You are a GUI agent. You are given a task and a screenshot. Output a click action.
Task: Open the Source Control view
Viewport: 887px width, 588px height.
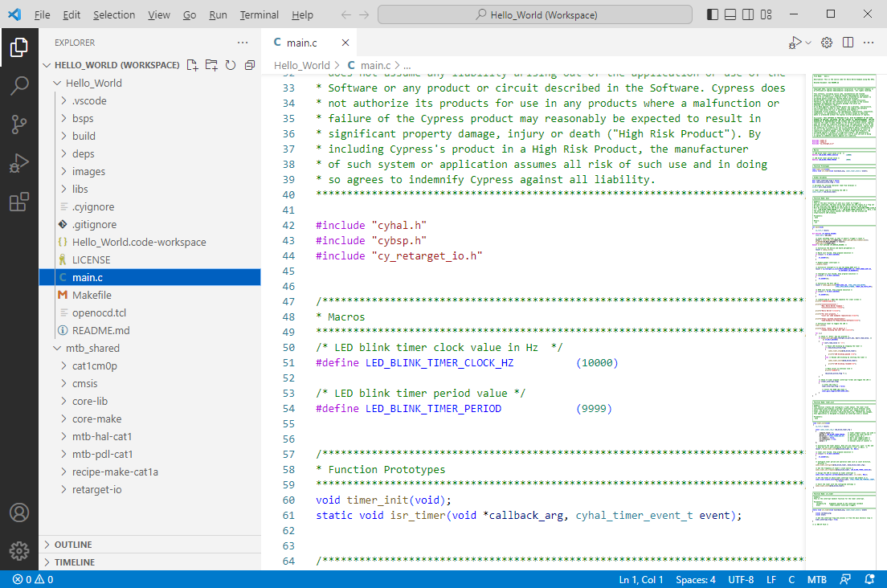(x=19, y=125)
